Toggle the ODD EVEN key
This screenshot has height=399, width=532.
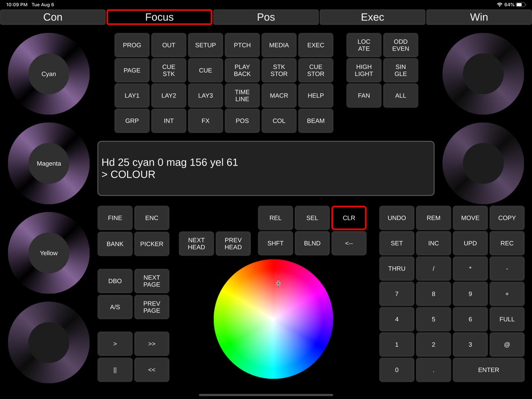pos(401,45)
